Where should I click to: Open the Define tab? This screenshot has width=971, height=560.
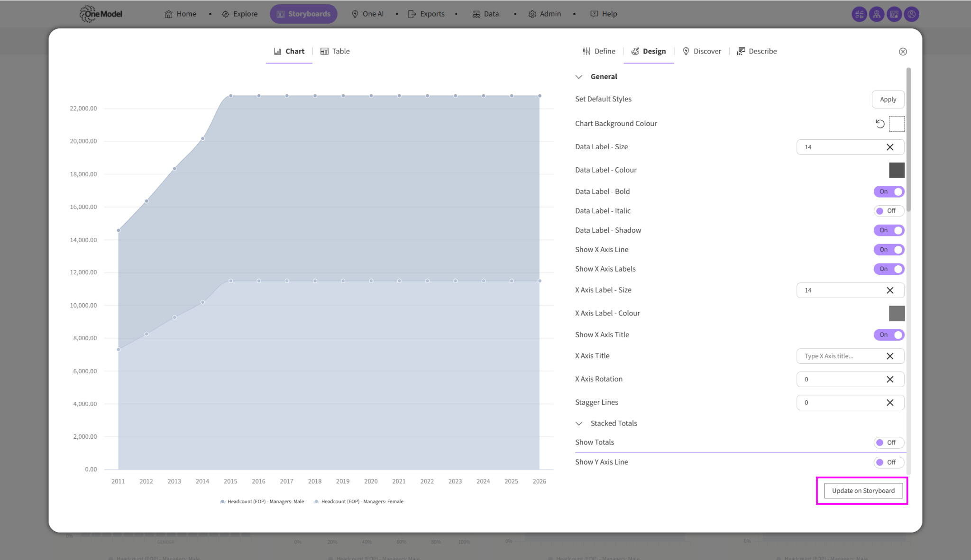point(599,51)
